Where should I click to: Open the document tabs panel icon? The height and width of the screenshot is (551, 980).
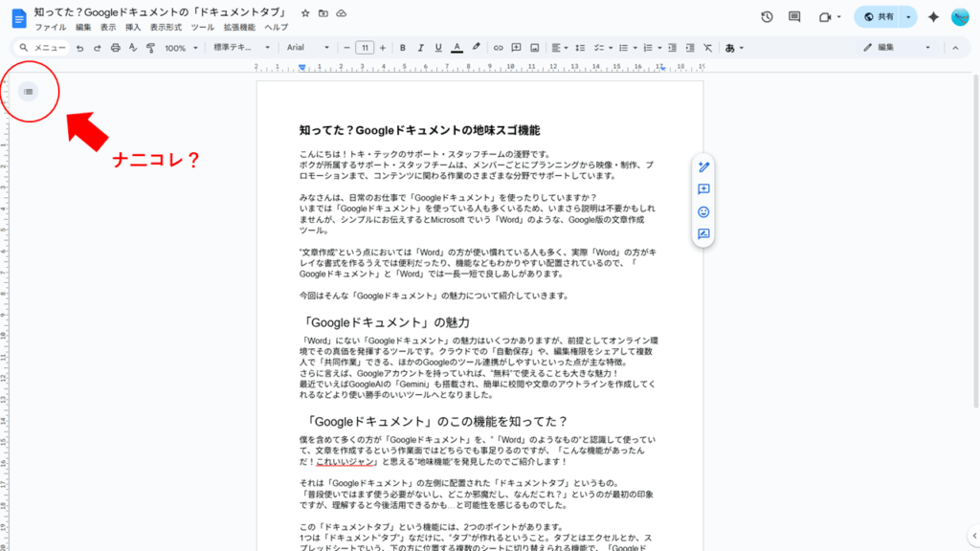coord(29,91)
